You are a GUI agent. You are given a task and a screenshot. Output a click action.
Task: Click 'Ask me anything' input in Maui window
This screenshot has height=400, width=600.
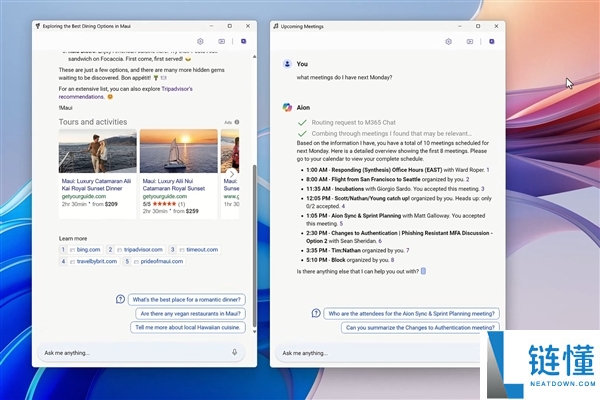[x=141, y=353]
